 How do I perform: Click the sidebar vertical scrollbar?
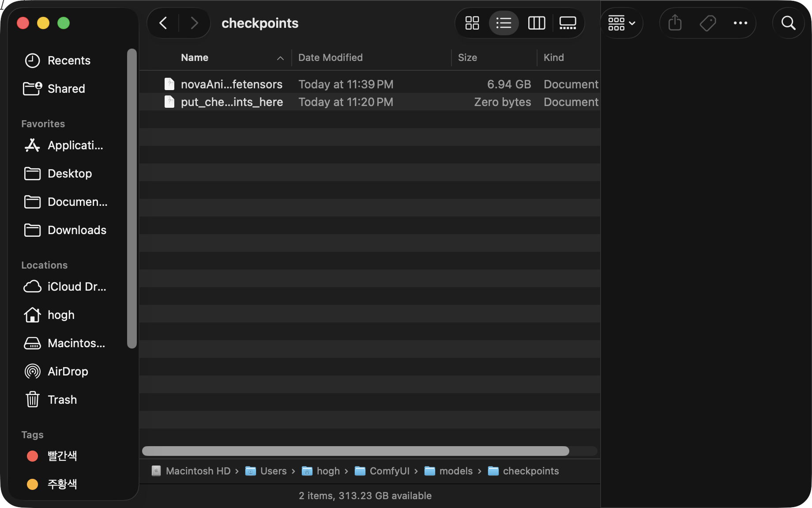pos(132,198)
